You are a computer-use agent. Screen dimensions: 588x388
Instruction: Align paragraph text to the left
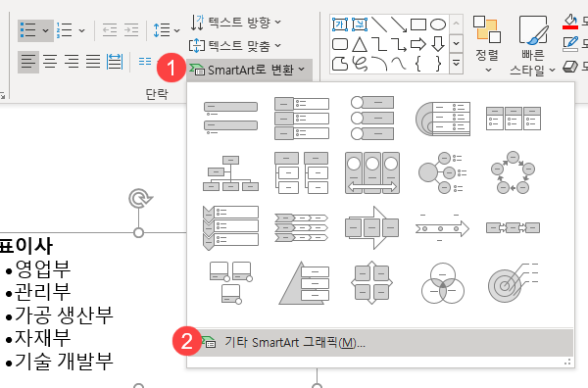click(x=28, y=62)
